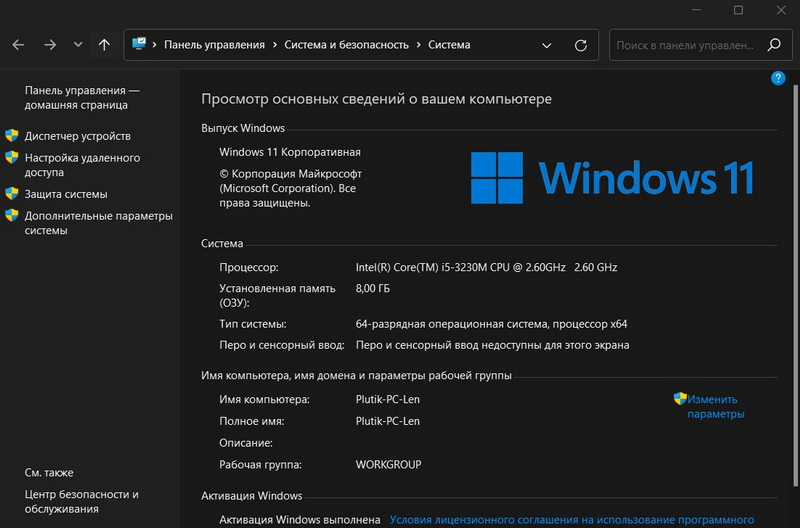Click the search magnifier icon
The width and height of the screenshot is (800, 528).
pyautogui.click(x=773, y=45)
